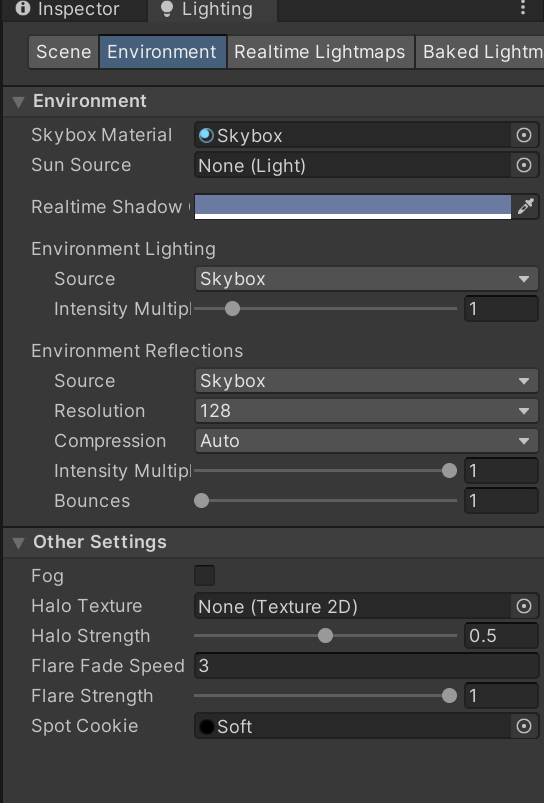
Task: Open the Compression Auto dropdown
Action: [x=366, y=441]
